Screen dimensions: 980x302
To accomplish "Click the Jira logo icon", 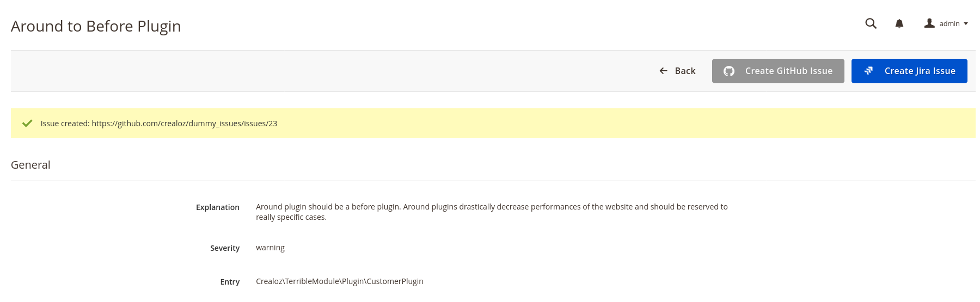I will click(869, 71).
